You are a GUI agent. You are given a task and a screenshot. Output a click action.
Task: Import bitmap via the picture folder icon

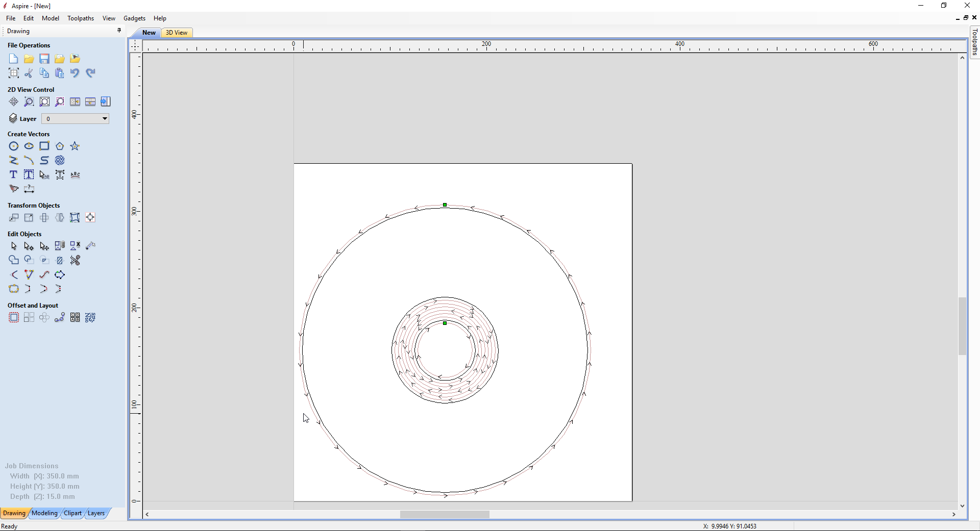pyautogui.click(x=75, y=59)
